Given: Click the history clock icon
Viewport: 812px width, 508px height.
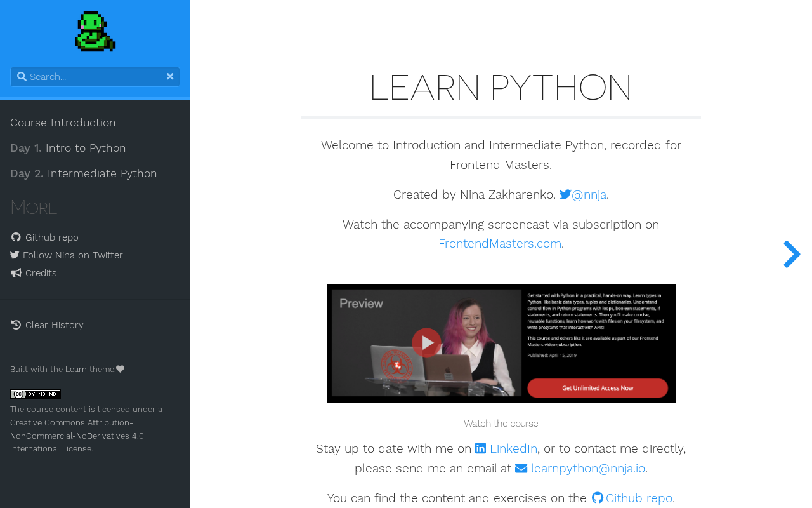Looking at the screenshot, I should tap(16, 325).
